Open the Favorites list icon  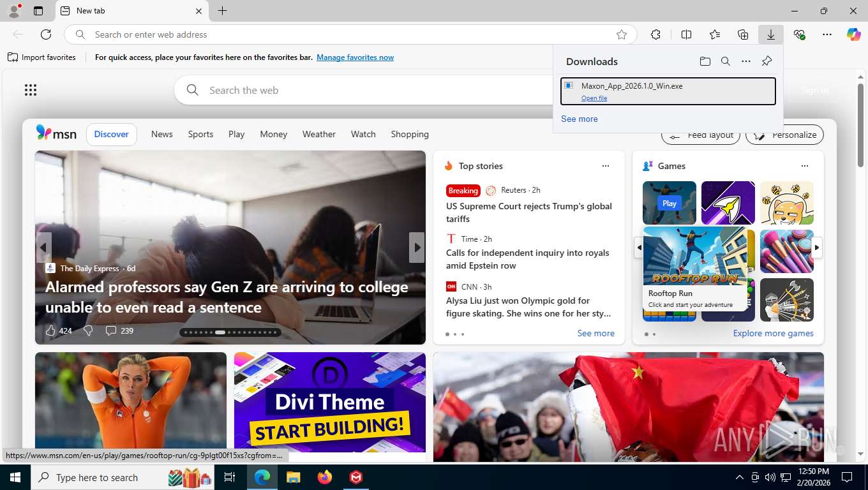tap(715, 34)
